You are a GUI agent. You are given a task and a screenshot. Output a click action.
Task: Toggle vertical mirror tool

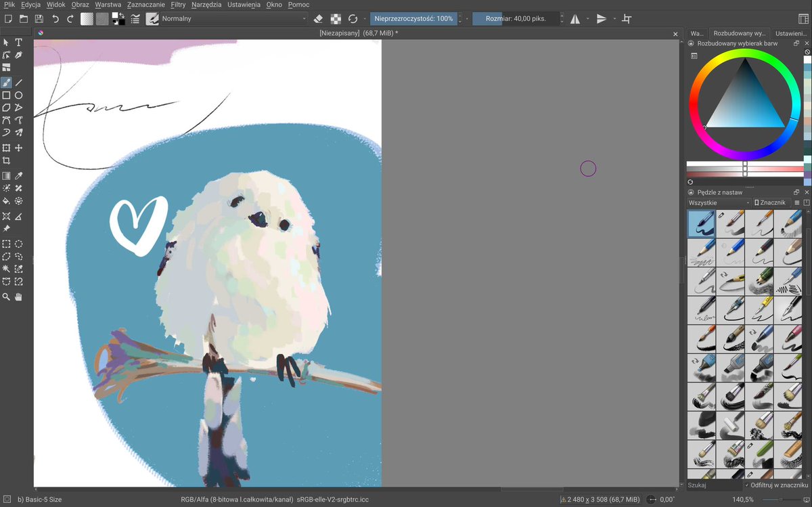point(601,19)
